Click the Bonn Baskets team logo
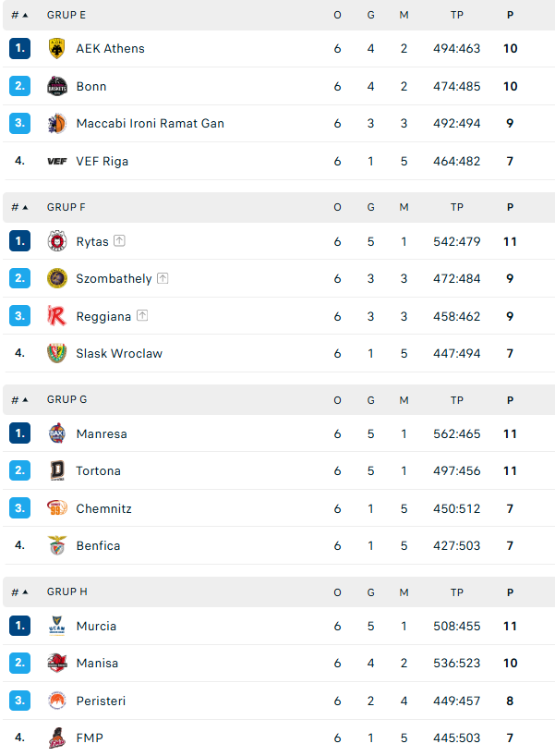The height and width of the screenshot is (756, 555). (x=57, y=86)
